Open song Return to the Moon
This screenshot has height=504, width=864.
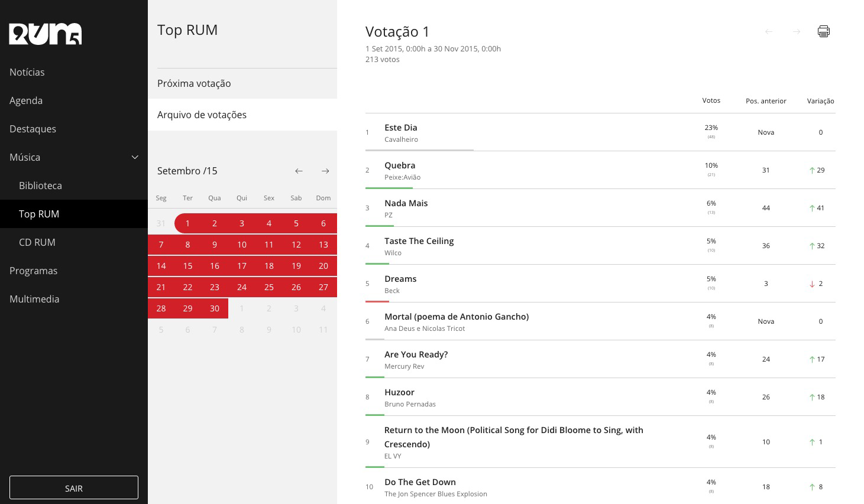point(514,437)
